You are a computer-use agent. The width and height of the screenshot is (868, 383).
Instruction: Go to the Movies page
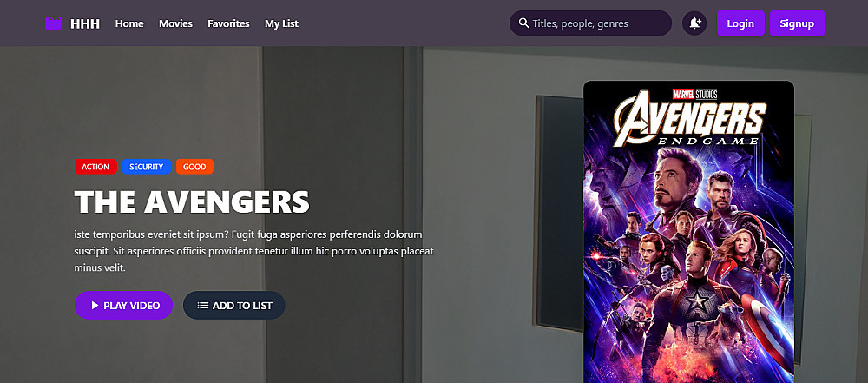pos(175,23)
